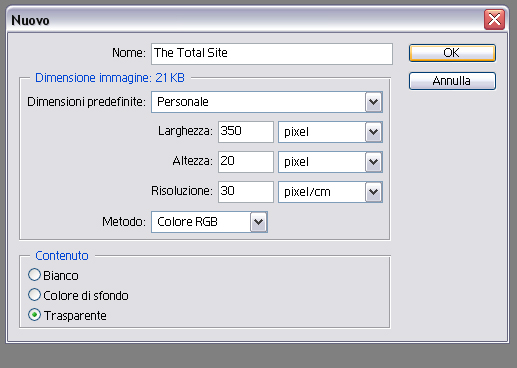This screenshot has height=368, width=517.
Task: Select the Trasparente radio button
Action: tap(34, 315)
